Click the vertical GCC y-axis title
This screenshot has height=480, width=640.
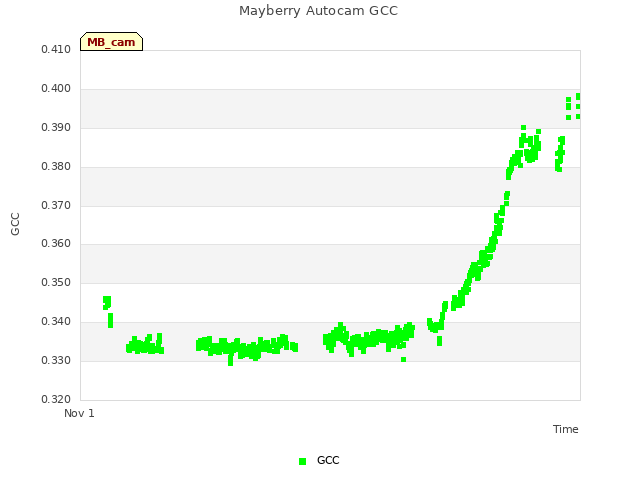(15, 224)
